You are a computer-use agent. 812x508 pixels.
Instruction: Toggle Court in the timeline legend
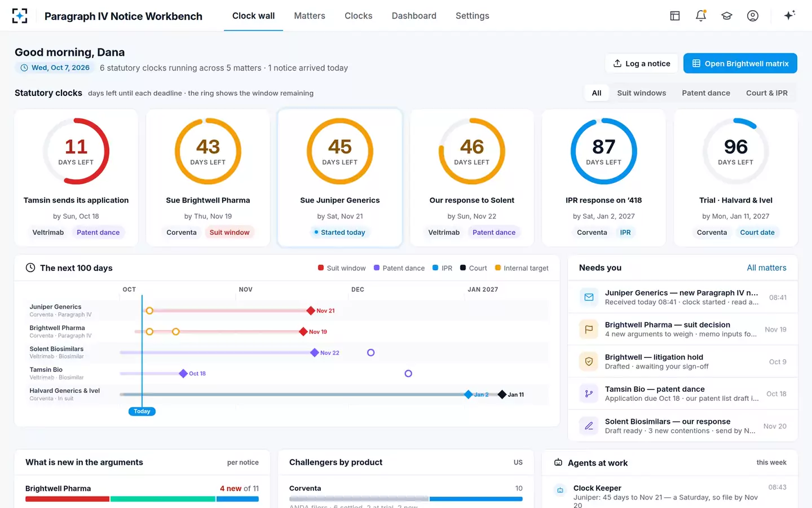pyautogui.click(x=474, y=268)
